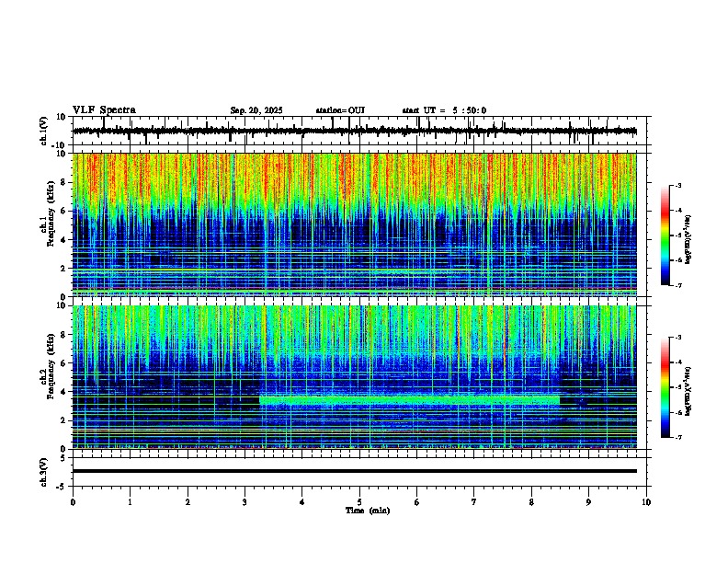728x563 pixels.
Task: Click the "ch.3(V)" axis label
Action: pyautogui.click(x=44, y=472)
